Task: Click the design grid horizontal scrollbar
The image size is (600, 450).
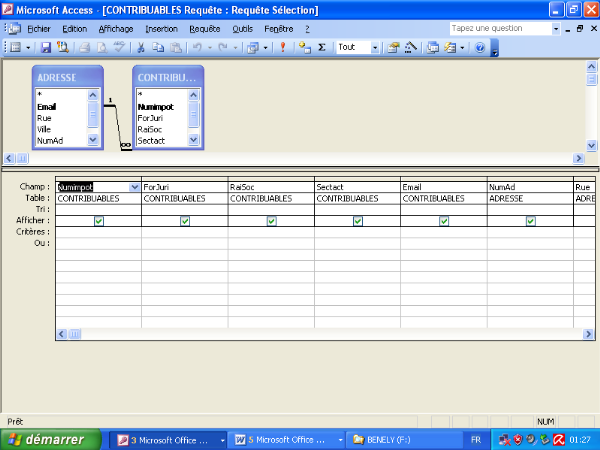Action: [x=300, y=334]
